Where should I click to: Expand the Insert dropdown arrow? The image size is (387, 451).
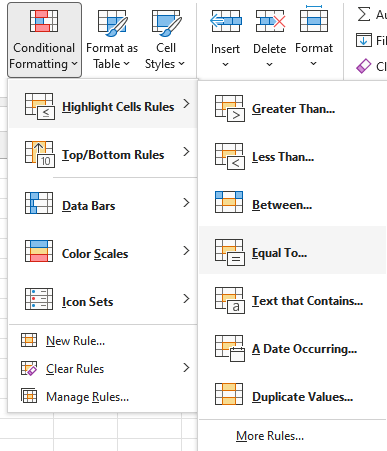pyautogui.click(x=225, y=64)
